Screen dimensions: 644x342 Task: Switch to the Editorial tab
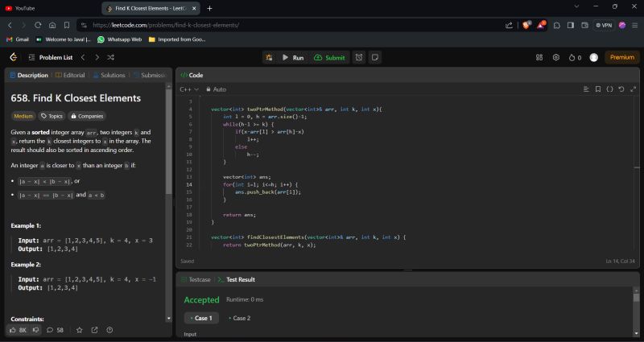70,75
